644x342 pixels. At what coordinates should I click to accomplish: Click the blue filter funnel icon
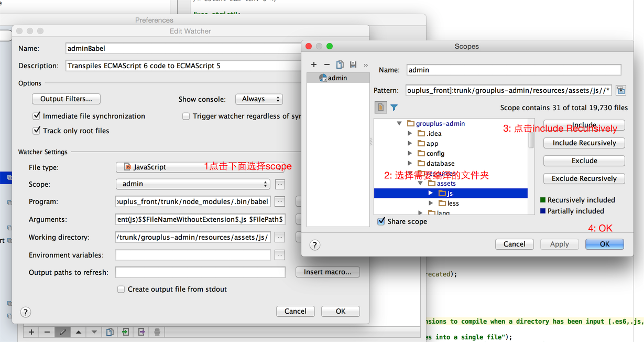(x=394, y=108)
